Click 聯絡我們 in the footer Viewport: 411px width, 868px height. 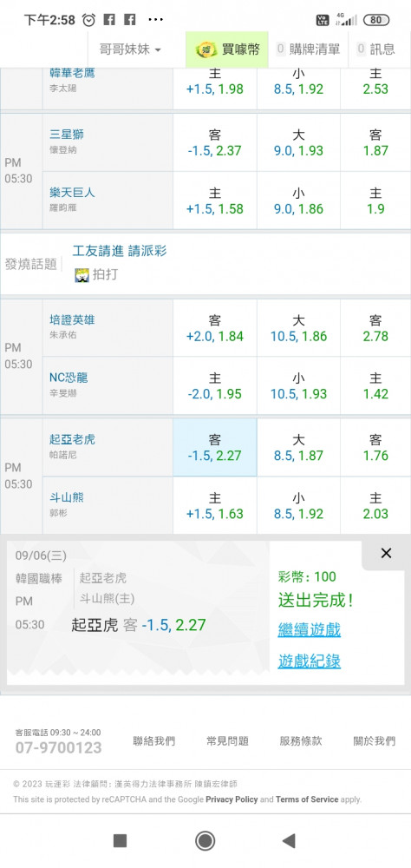(153, 740)
